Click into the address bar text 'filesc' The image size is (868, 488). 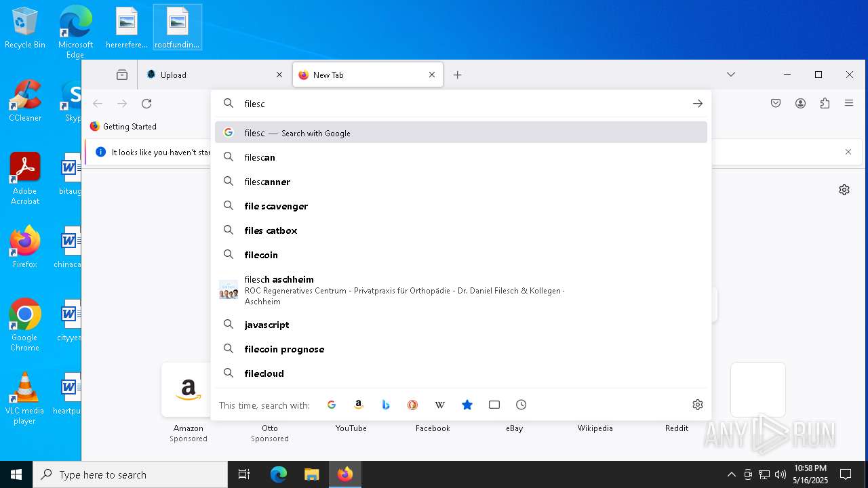click(254, 104)
